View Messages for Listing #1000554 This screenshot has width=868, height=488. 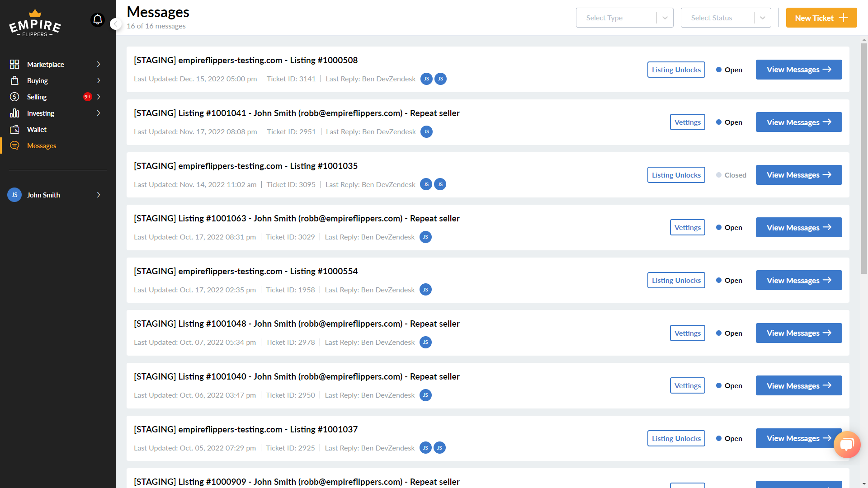coord(799,280)
